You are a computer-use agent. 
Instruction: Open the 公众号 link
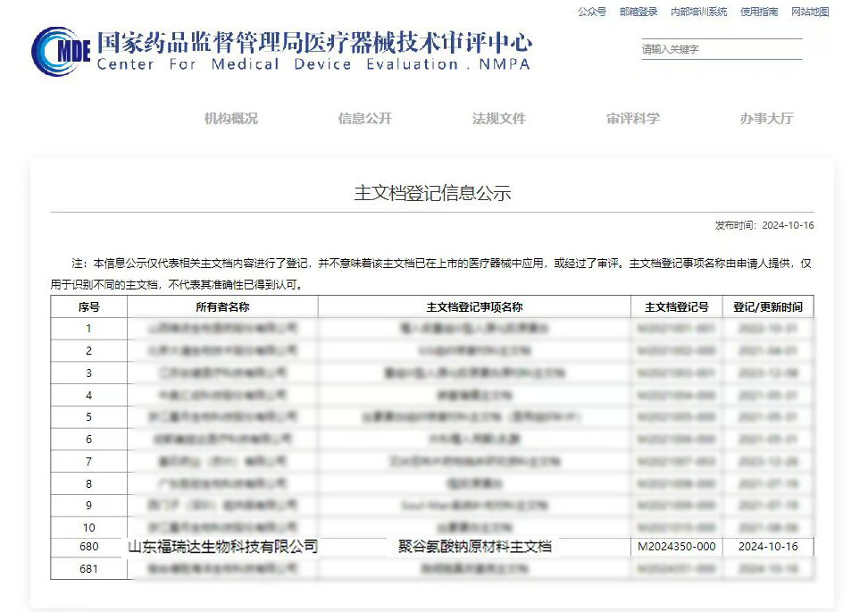(x=591, y=12)
